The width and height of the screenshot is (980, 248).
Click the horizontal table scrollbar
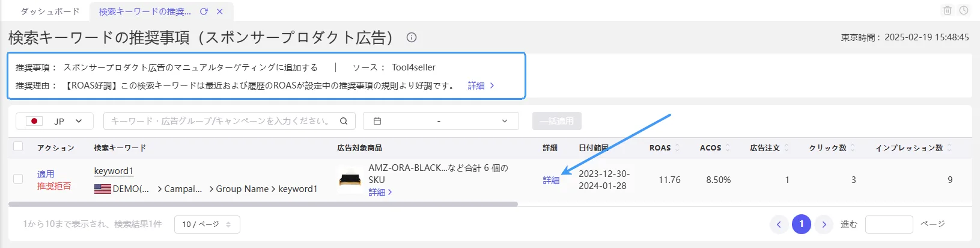263,204
